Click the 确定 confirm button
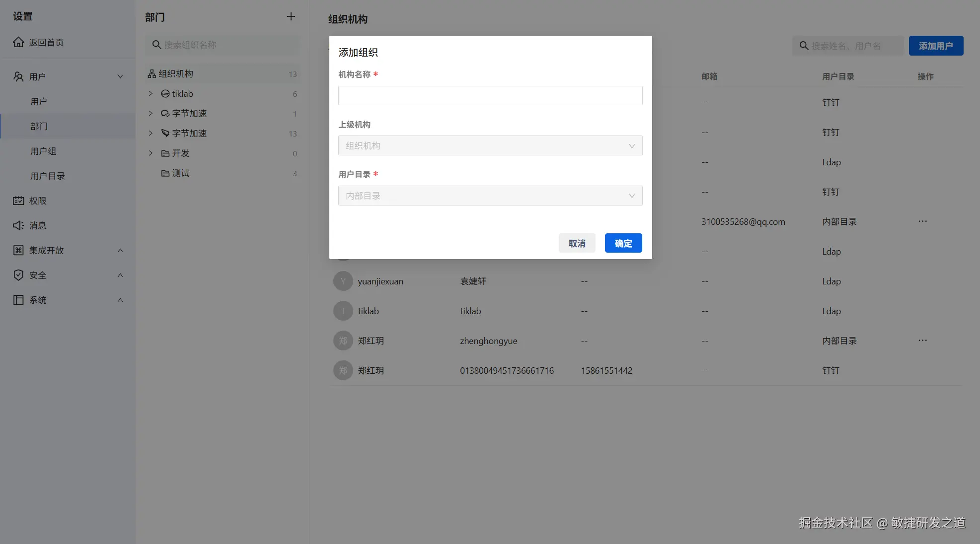This screenshot has width=980, height=544. (623, 243)
